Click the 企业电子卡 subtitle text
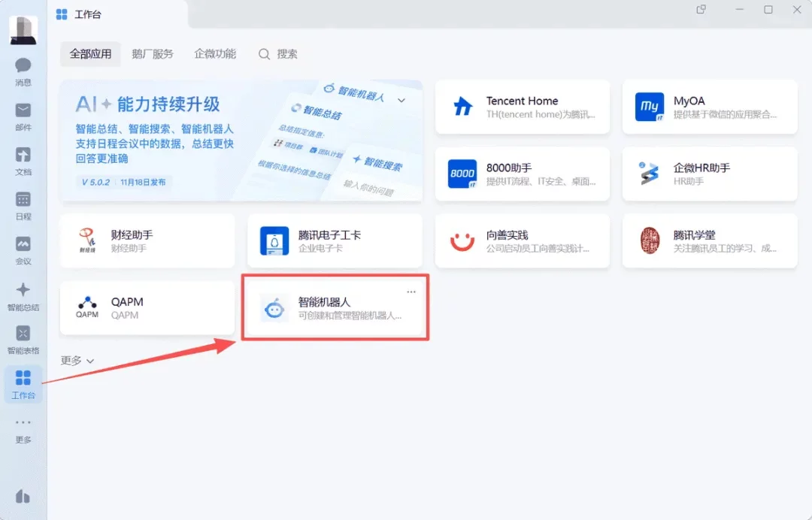Viewport: 812px width, 520px height. [320, 249]
